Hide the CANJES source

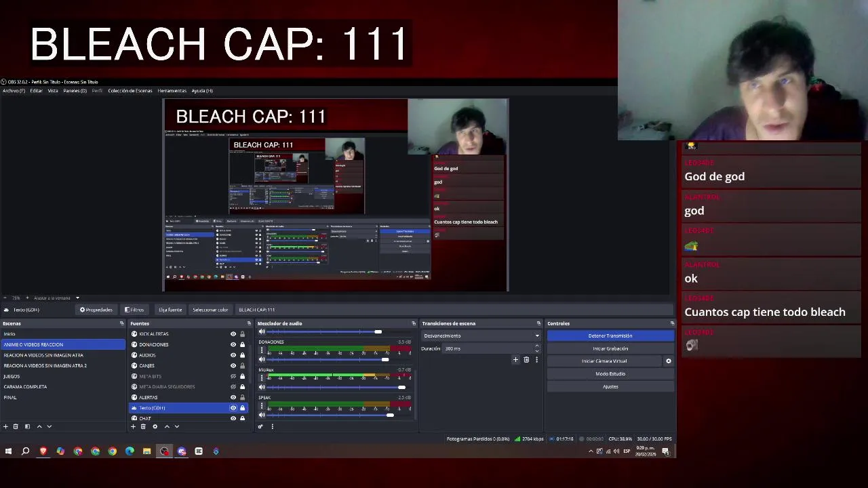pos(233,365)
